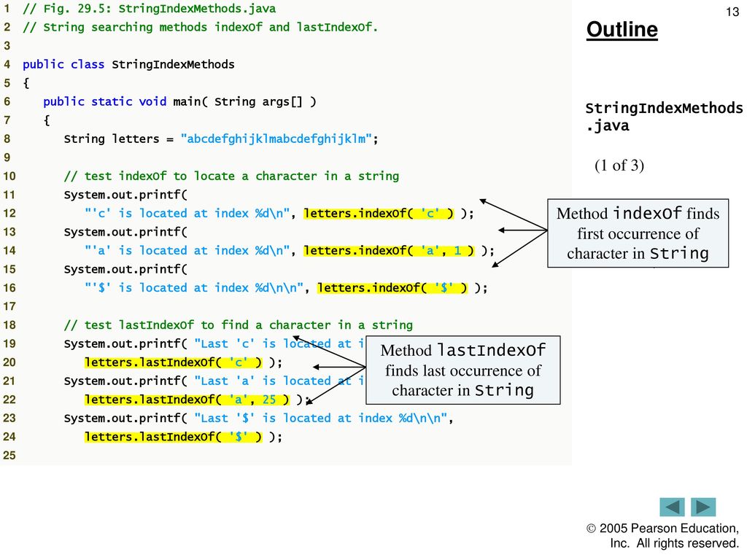This screenshot has width=747, height=560.
Task: Click the Pearson Education copyright notice
Action: pos(662,536)
